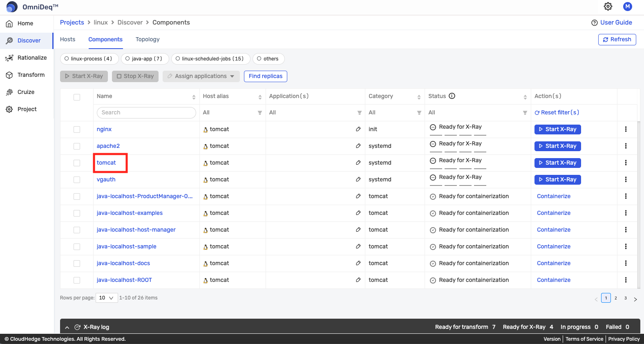Open more actions menu for apache2
The height and width of the screenshot is (344, 644).
[626, 146]
